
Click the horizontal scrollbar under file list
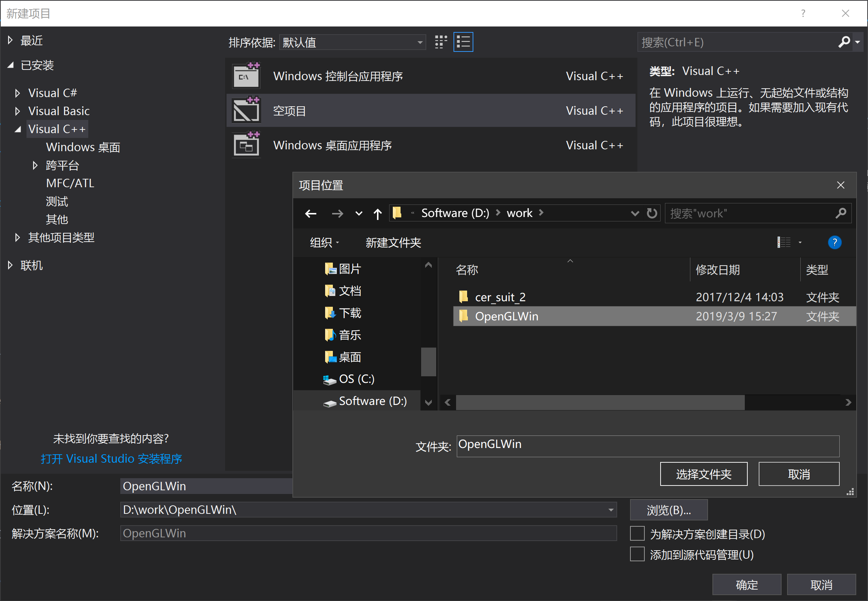point(600,402)
